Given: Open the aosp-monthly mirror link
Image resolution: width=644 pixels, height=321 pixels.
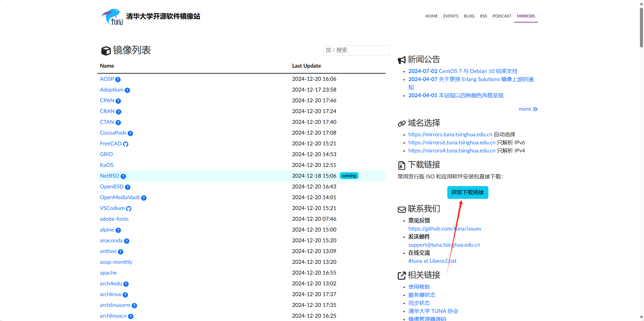Looking at the screenshot, I should [x=116, y=262].
